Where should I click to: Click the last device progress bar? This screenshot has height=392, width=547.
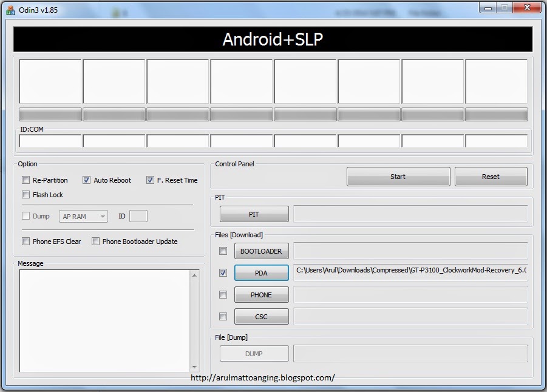(497, 115)
